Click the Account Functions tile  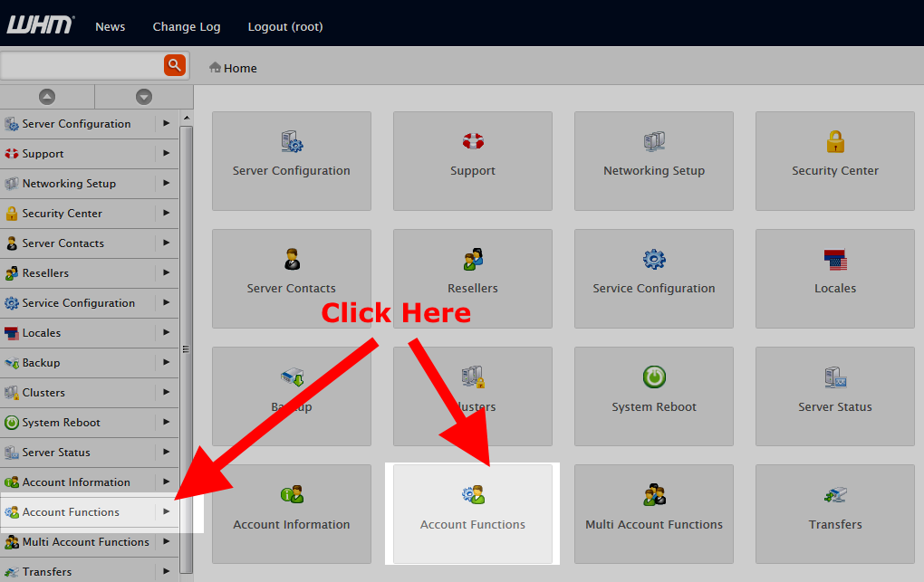click(x=473, y=513)
